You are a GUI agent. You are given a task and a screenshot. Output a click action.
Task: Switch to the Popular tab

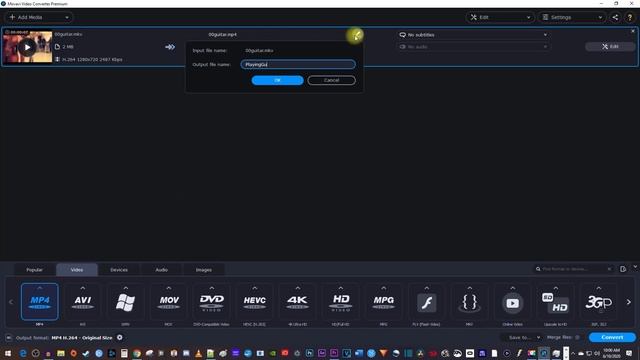tap(34, 270)
